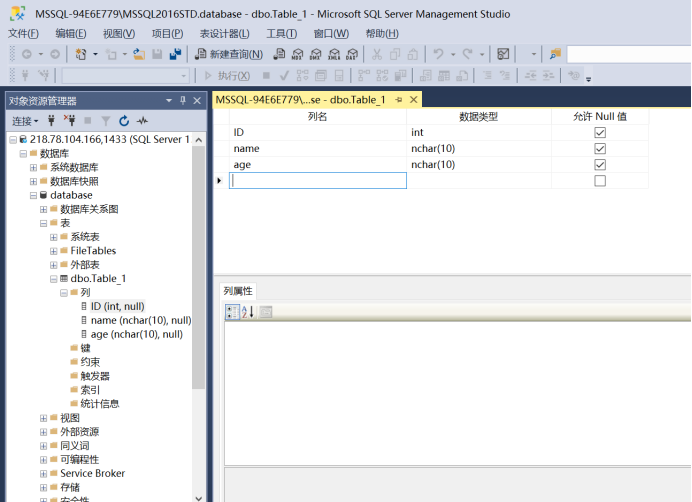The width and height of the screenshot is (692, 502).
Task: Click Connect Object Explorer plug icon
Action: coord(51,121)
